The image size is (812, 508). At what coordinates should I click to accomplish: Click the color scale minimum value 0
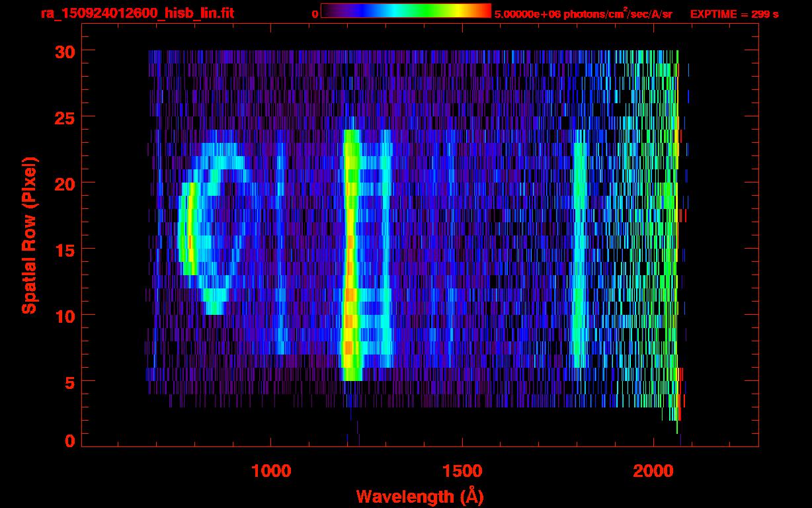coord(315,14)
